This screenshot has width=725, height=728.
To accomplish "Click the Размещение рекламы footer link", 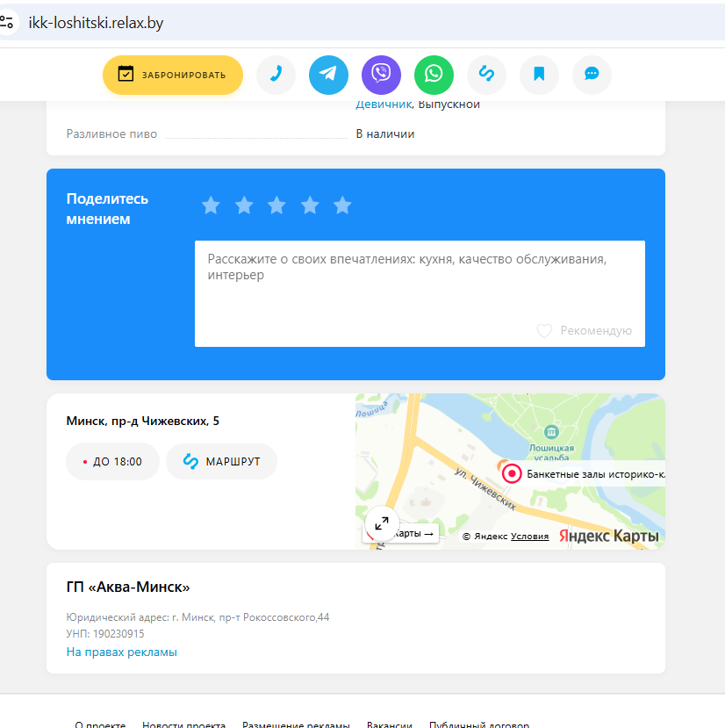I will click(296, 724).
